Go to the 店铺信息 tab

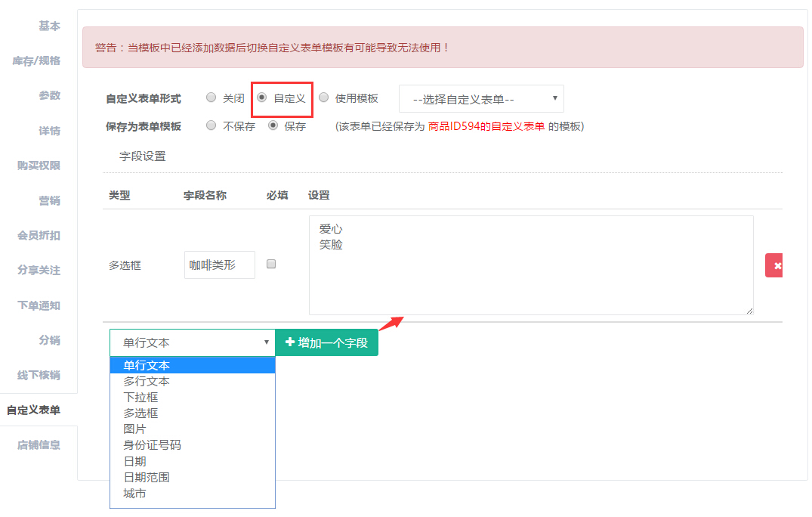[x=39, y=444]
